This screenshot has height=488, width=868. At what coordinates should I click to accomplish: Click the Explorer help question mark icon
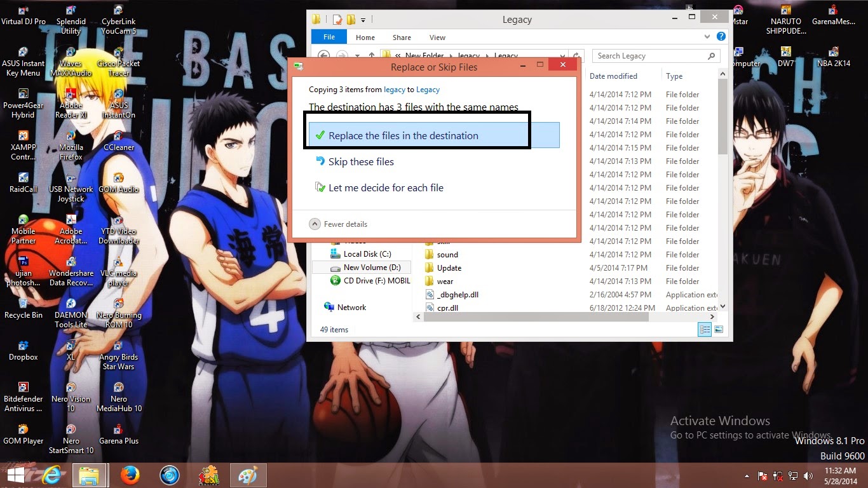click(x=721, y=37)
